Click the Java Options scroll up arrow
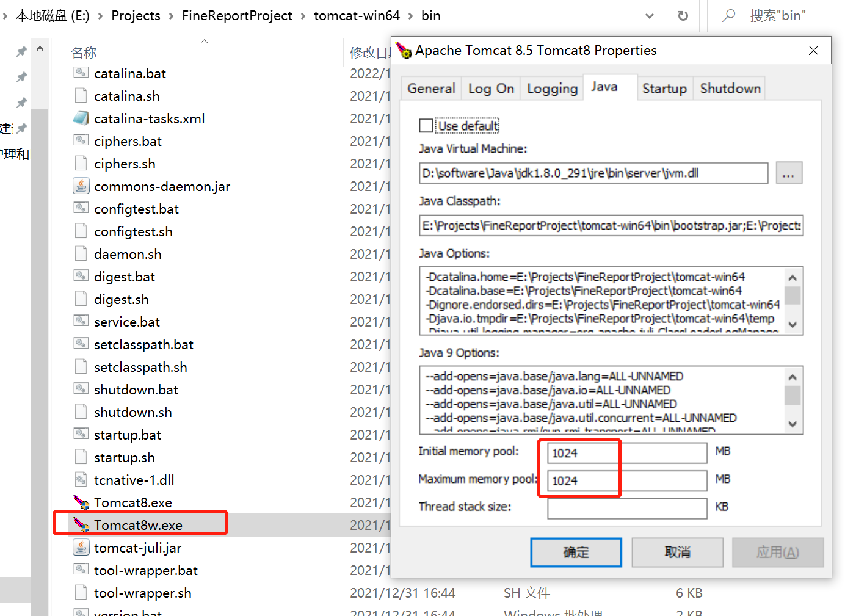This screenshot has width=856, height=616. pyautogui.click(x=793, y=278)
